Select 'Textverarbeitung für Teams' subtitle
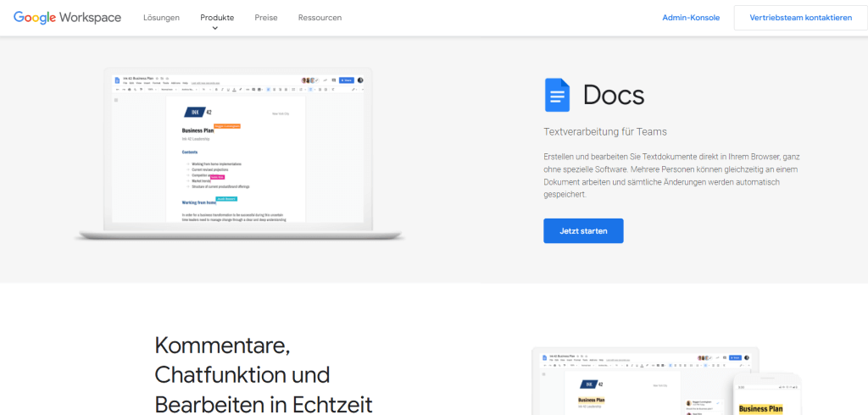The image size is (868, 415). click(x=605, y=131)
